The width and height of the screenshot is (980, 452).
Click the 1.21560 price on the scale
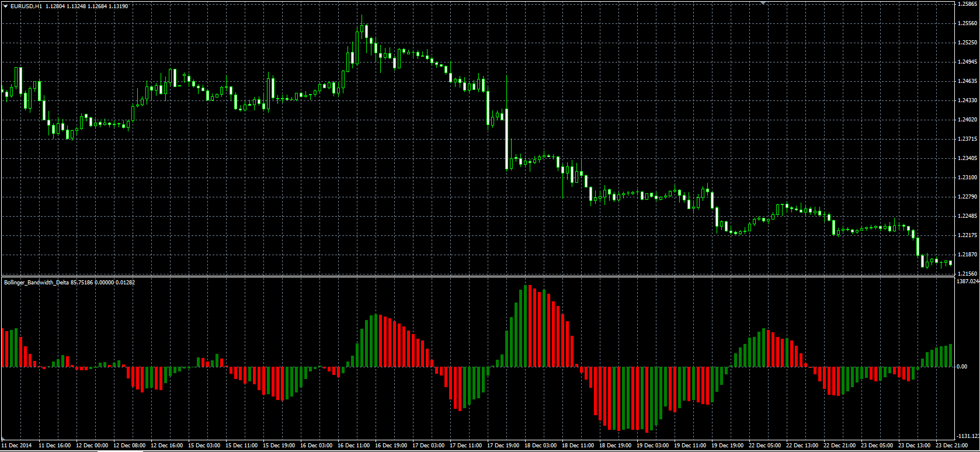[968, 274]
